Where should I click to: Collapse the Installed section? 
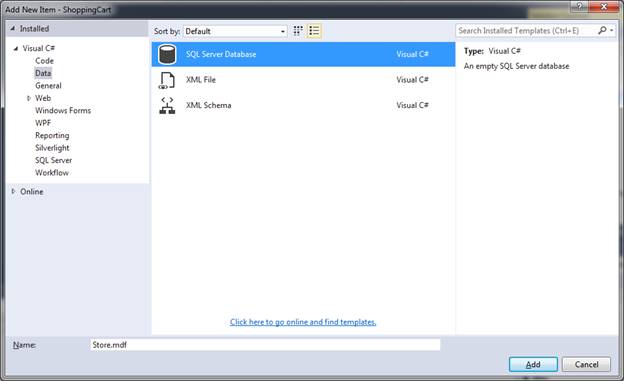pyautogui.click(x=13, y=29)
